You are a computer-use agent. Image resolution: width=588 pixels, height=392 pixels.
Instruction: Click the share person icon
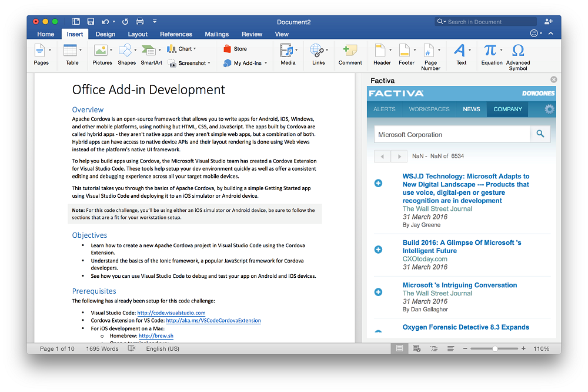coord(548,21)
